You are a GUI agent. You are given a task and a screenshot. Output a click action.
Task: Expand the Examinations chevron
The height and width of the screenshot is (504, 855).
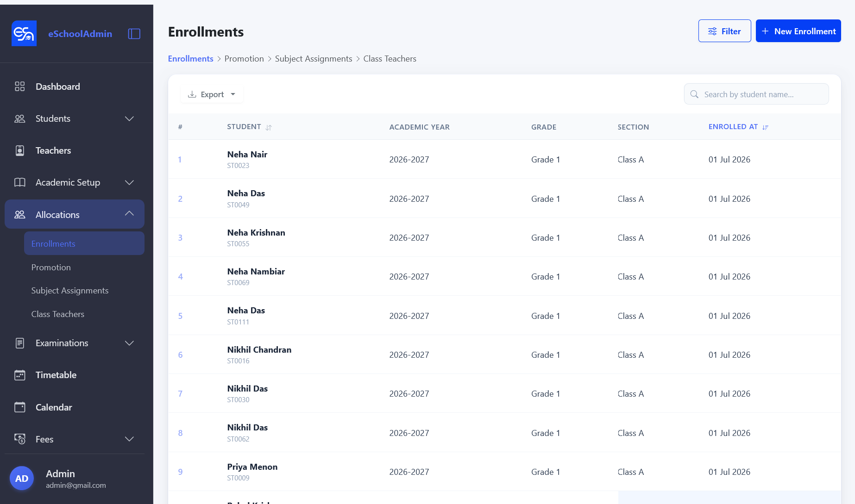pos(130,343)
